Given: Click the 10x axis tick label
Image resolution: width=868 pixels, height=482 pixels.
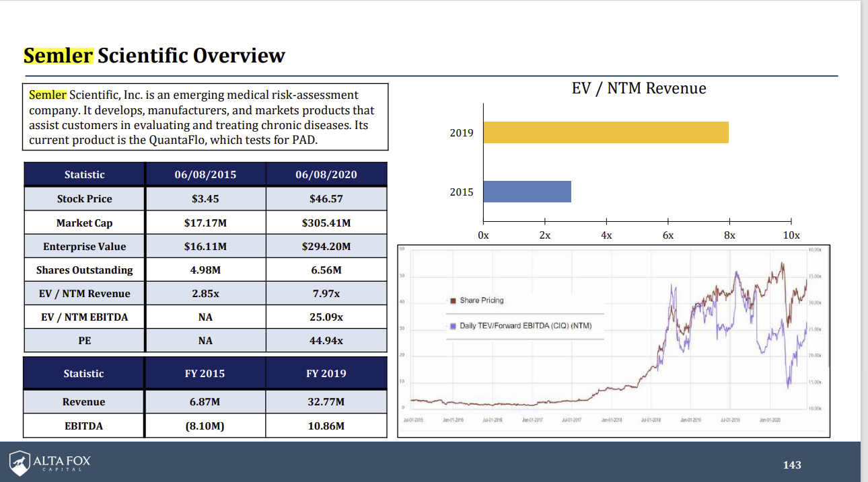Looking at the screenshot, I should pos(791,235).
